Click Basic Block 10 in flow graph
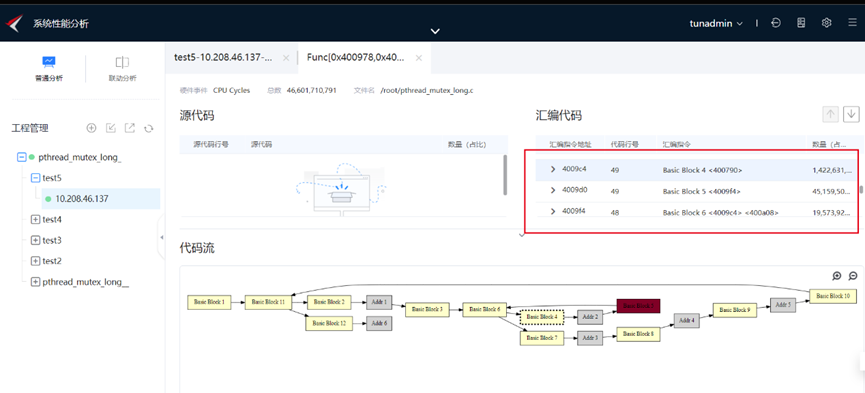 point(833,296)
